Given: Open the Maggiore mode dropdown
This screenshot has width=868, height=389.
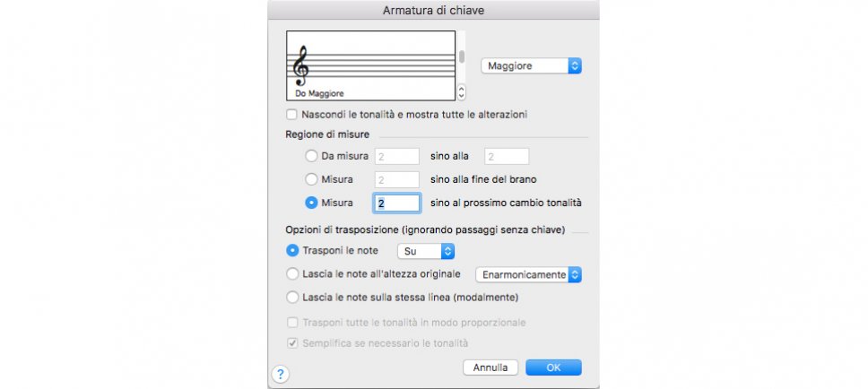Looking at the screenshot, I should (x=532, y=65).
